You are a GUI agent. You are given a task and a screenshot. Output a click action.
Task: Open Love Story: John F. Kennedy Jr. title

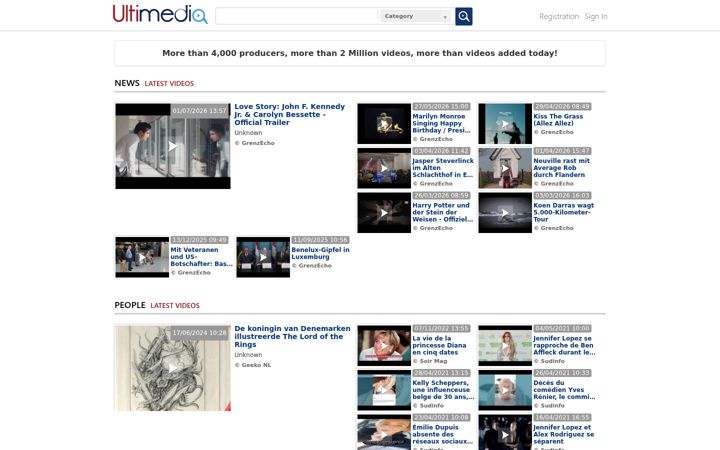[x=289, y=114]
